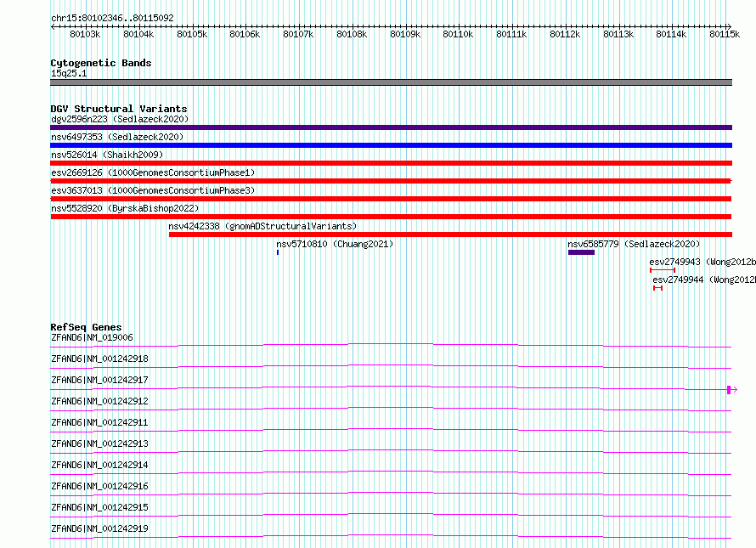The image size is (756, 548).
Task: Click the gray 15q25.1 cytogenetic band bar
Action: click(x=391, y=82)
